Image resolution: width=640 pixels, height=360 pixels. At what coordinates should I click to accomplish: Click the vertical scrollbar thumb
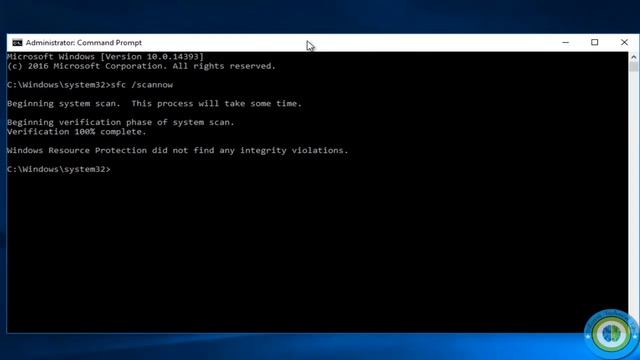tap(633, 67)
